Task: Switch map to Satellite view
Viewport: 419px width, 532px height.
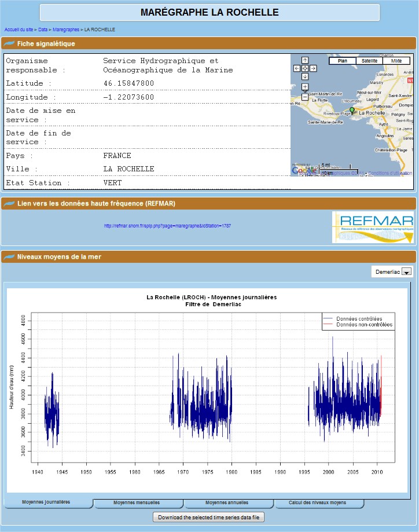Action: (370, 61)
